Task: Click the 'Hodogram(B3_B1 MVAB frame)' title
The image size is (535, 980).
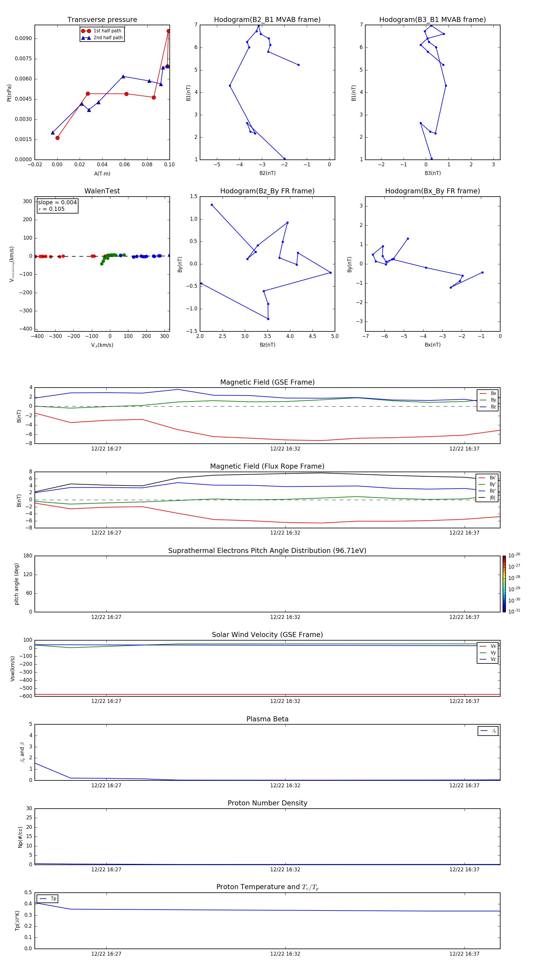Action: tap(432, 20)
